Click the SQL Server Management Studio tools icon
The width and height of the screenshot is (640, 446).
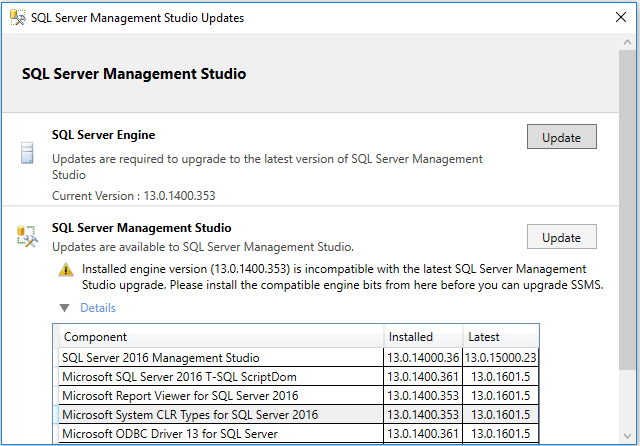click(x=27, y=236)
